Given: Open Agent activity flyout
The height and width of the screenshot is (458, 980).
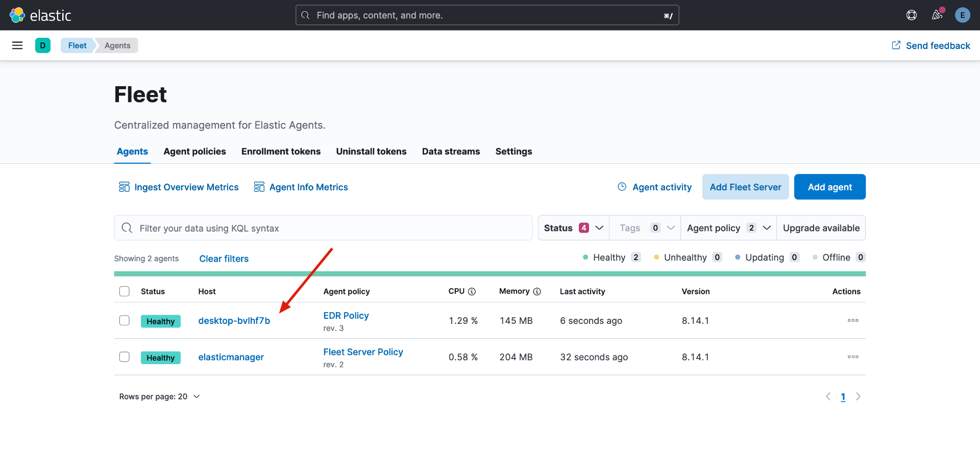Looking at the screenshot, I should click(655, 187).
